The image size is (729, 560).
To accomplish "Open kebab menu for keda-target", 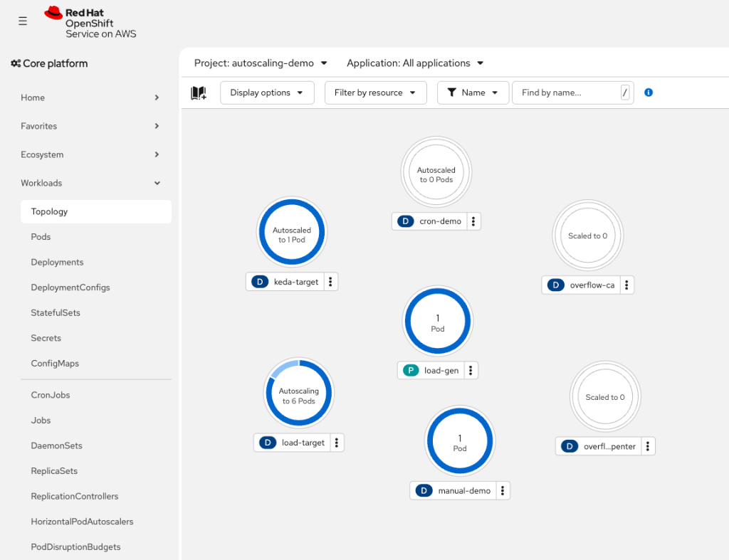I will [330, 282].
